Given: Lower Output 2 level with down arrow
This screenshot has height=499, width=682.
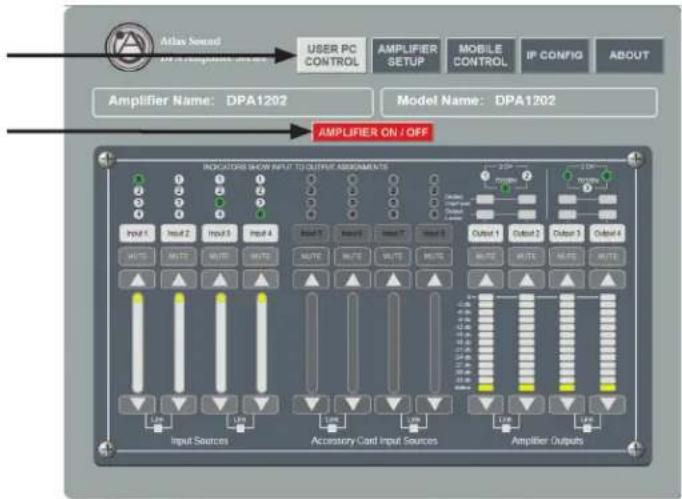Looking at the screenshot, I should click(x=526, y=405).
